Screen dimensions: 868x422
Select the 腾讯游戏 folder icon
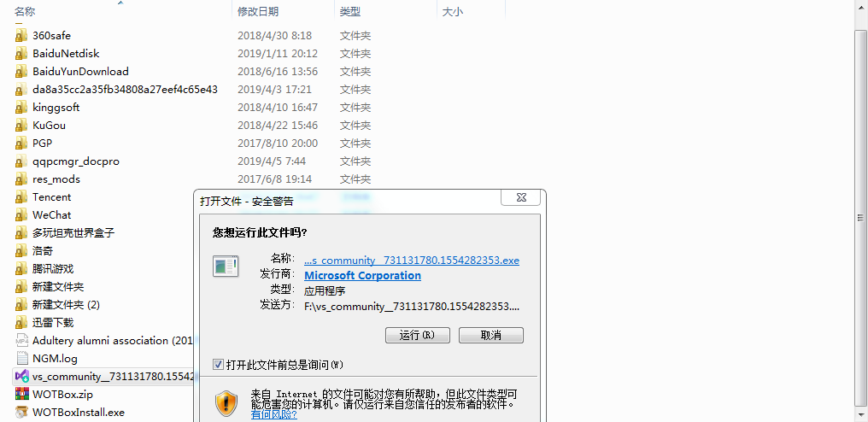21,268
